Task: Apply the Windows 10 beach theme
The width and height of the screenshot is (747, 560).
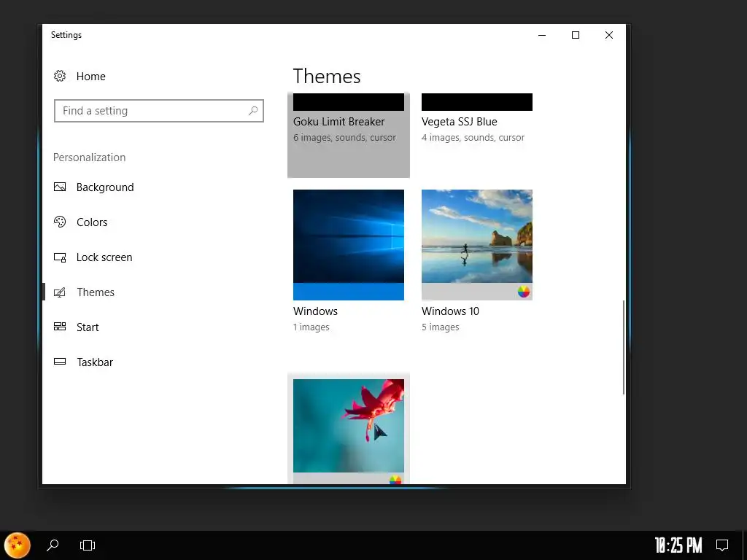Action: (477, 245)
